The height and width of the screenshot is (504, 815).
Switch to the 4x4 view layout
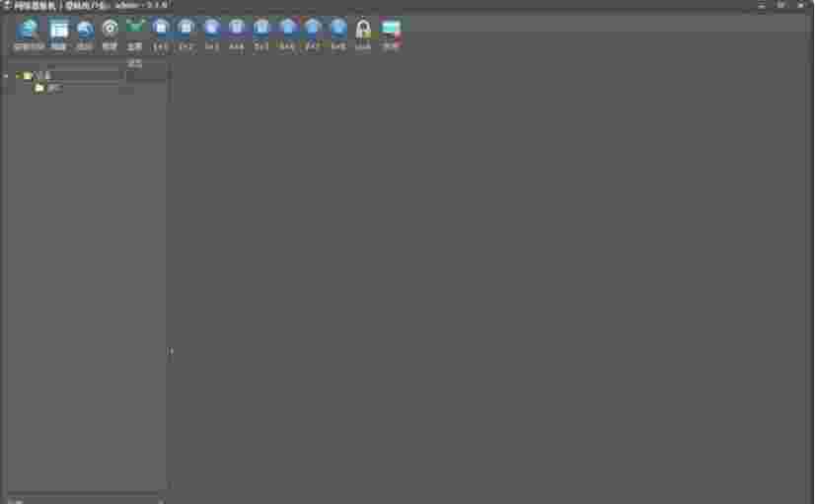coord(237,31)
